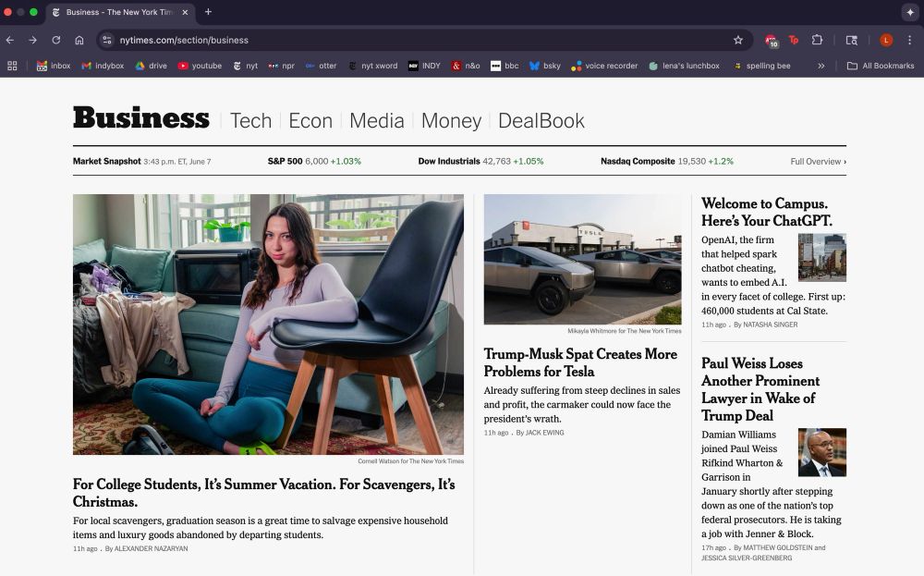The height and width of the screenshot is (576, 924).
Task: Click the Nasdaq Composite market figure
Action: [x=667, y=161]
